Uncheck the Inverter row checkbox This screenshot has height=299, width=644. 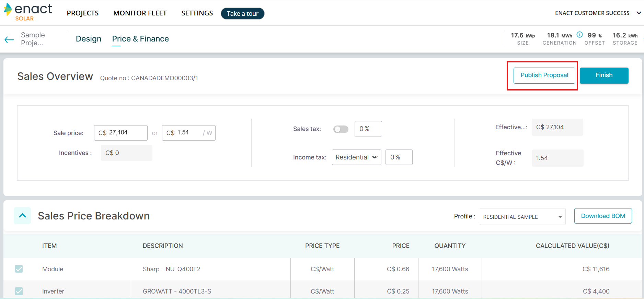(x=19, y=291)
